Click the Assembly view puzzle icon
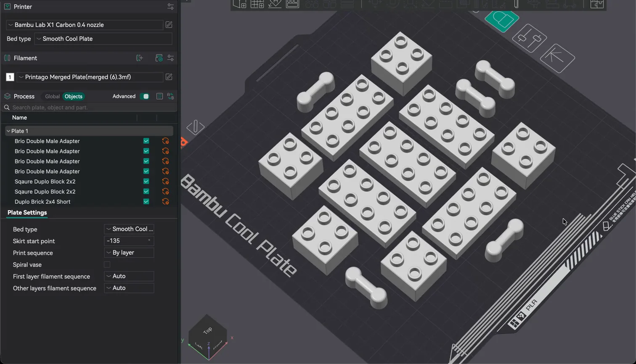636x364 pixels. coord(597,4)
